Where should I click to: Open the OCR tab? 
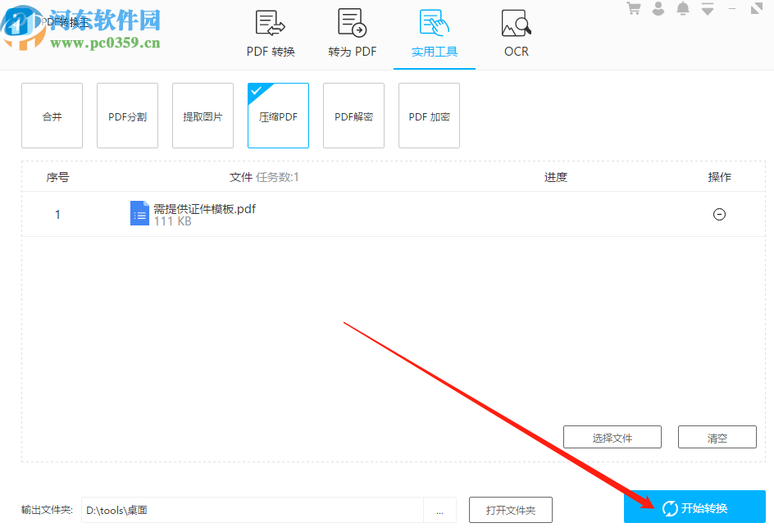click(x=517, y=34)
